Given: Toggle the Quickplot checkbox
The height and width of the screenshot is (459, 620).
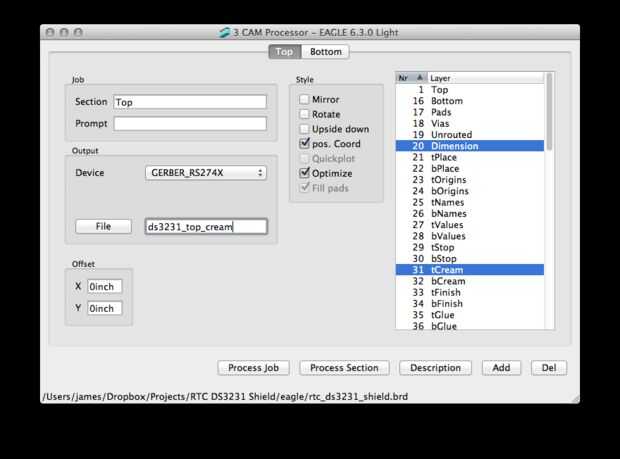Looking at the screenshot, I should (304, 159).
